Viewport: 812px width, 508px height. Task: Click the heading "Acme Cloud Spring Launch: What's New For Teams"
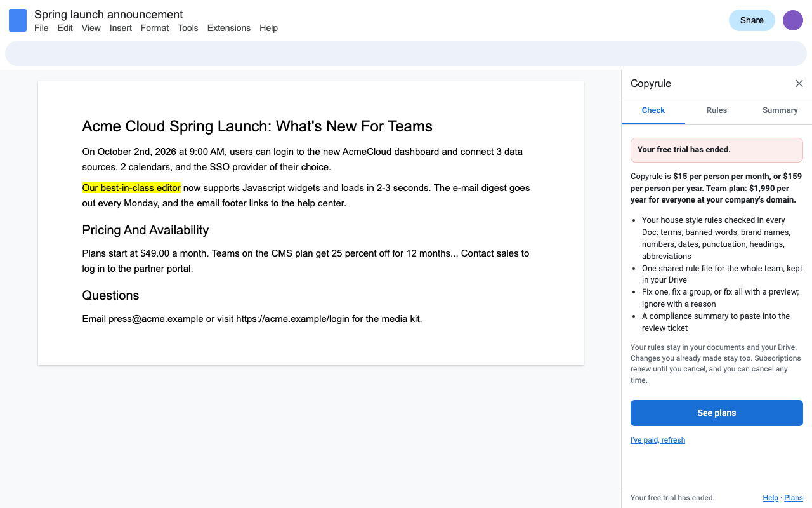coord(258,126)
